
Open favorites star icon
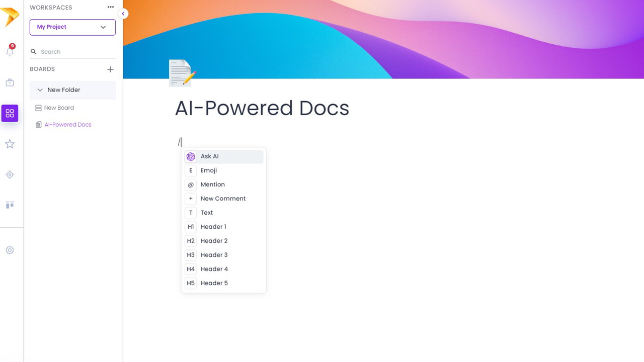tap(10, 144)
